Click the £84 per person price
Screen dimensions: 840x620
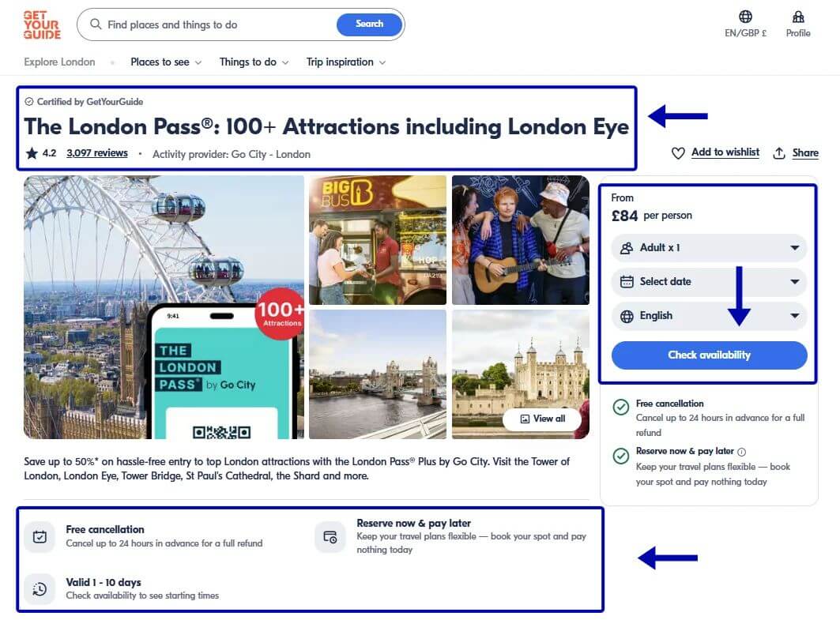pyautogui.click(x=651, y=216)
